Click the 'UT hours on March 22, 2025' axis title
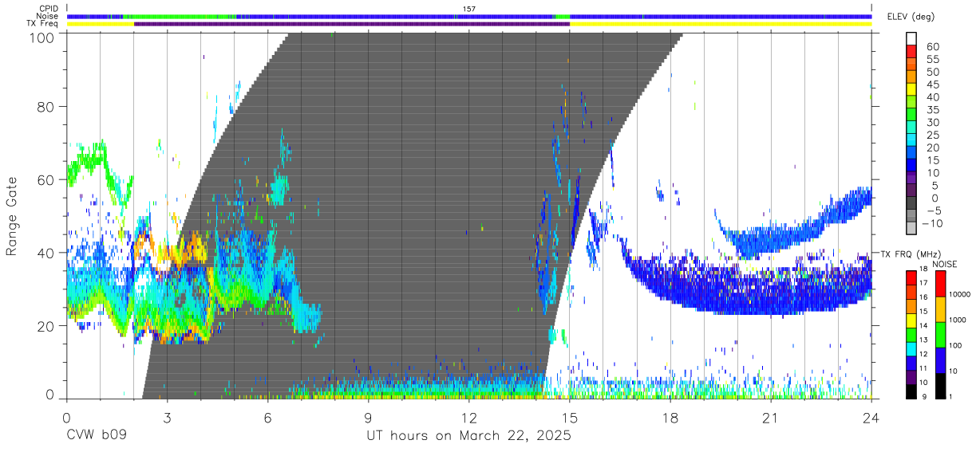980x452 pixels. (468, 437)
